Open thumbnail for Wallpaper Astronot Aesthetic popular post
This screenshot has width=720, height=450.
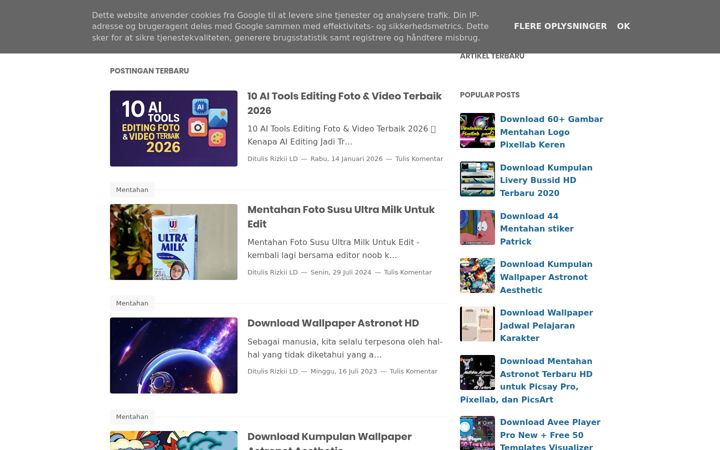point(478,276)
